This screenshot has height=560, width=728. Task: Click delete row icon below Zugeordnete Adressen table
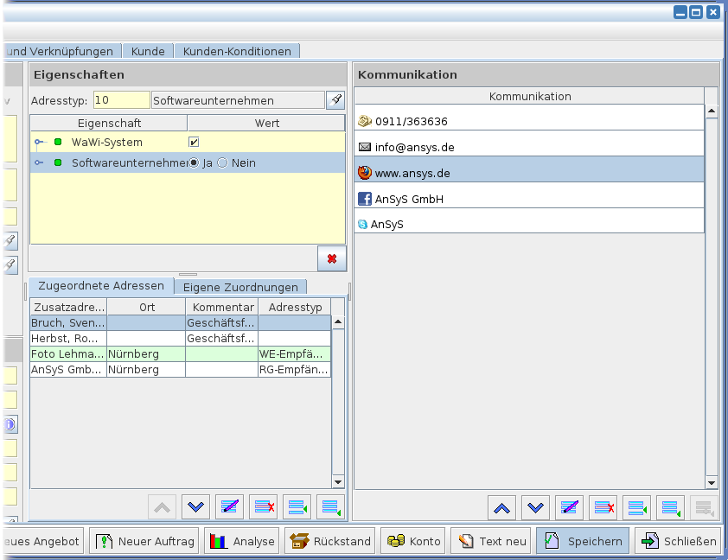[x=264, y=508]
